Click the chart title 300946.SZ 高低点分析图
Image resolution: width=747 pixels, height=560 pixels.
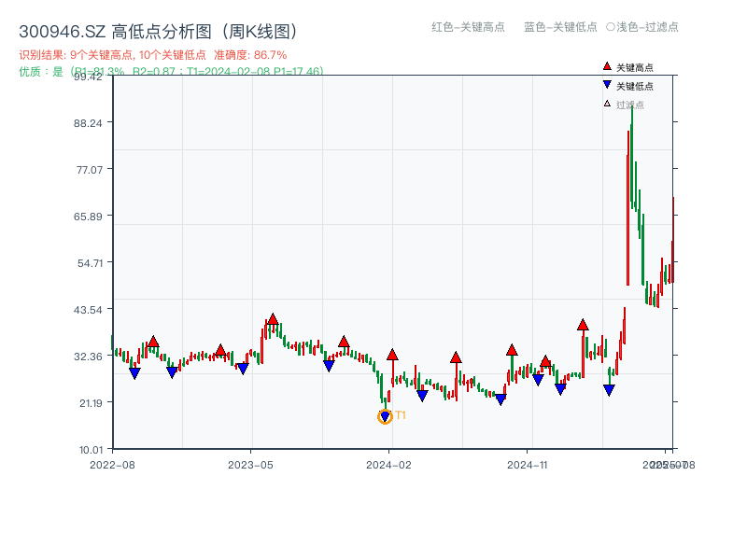(159, 32)
